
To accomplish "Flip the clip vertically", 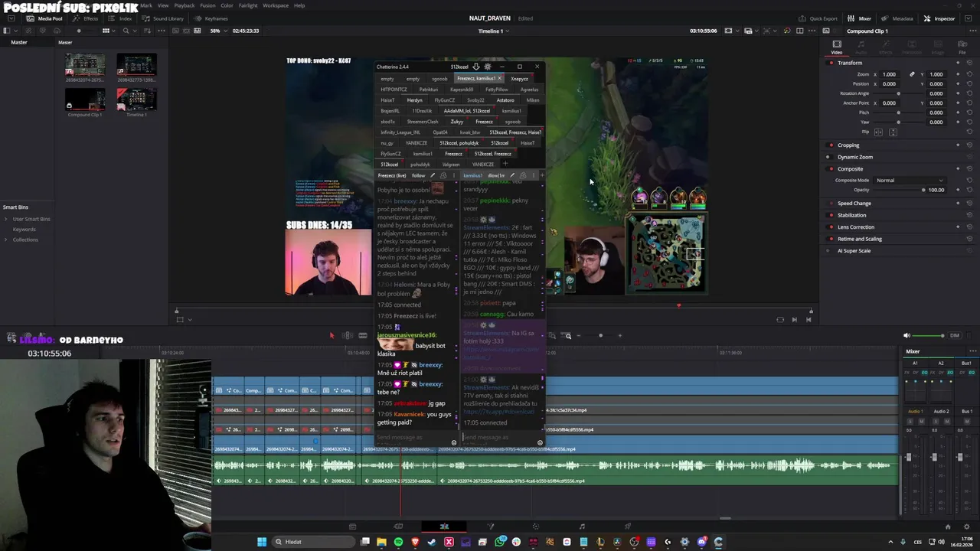I will [893, 132].
